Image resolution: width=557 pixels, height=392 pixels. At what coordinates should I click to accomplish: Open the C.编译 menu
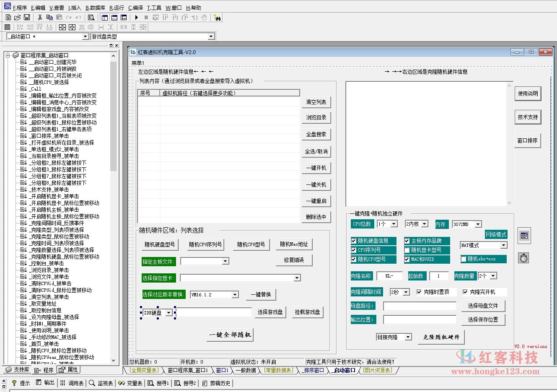coord(136,8)
